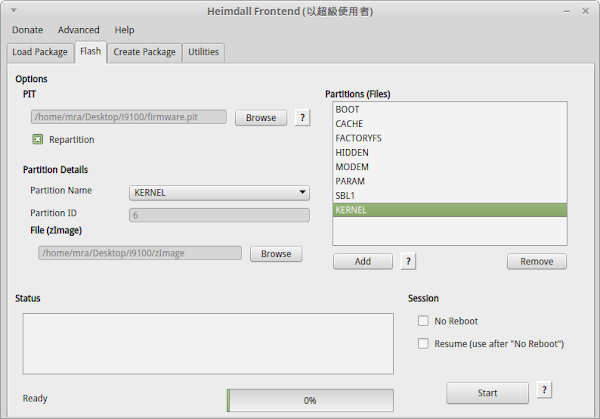
Task: Select HIDDEN in the partitions list
Action: pos(450,152)
